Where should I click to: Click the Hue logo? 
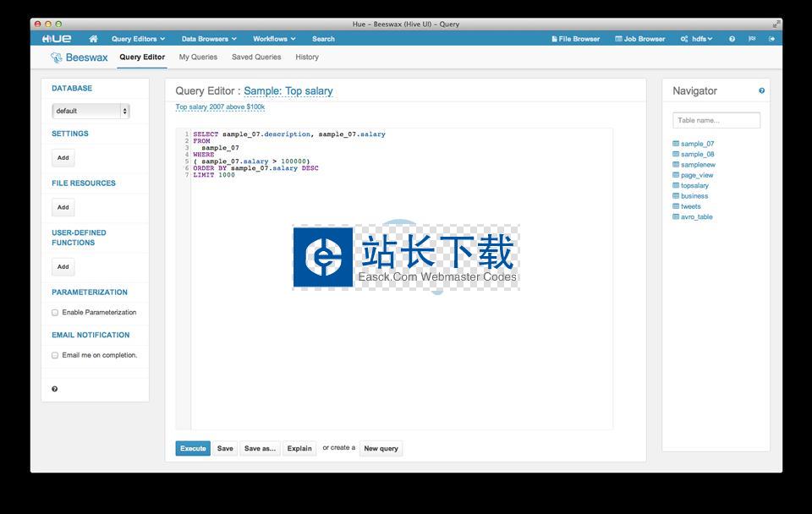pos(57,39)
